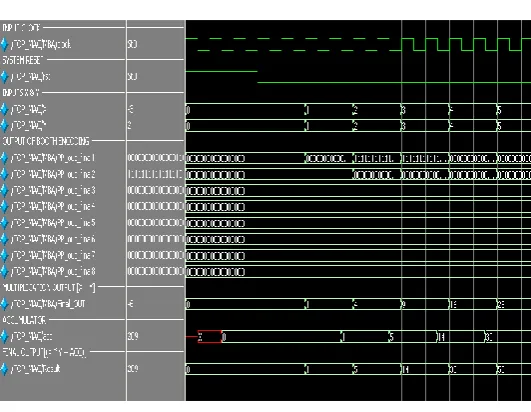Select PP_out_line5 signal diamond icon
The width and height of the screenshot is (531, 412).
coord(4,223)
